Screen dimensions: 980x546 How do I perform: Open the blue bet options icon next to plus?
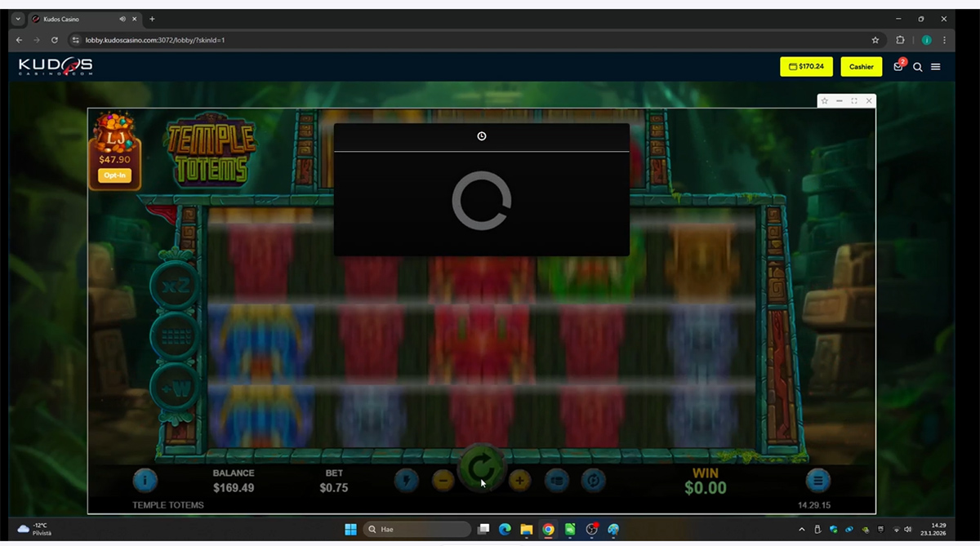pos(557,481)
